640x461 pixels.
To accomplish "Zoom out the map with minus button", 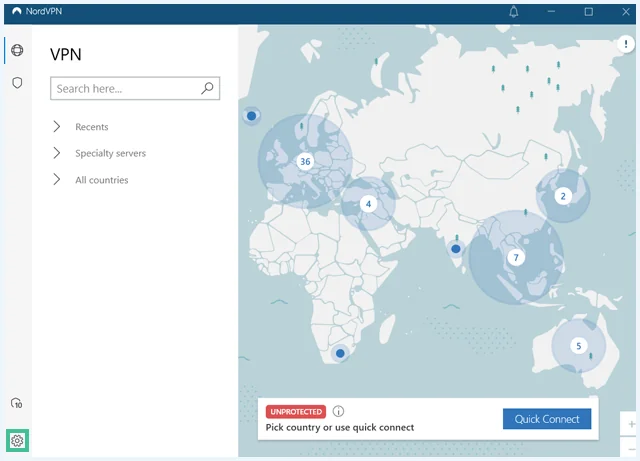I will coord(631,448).
